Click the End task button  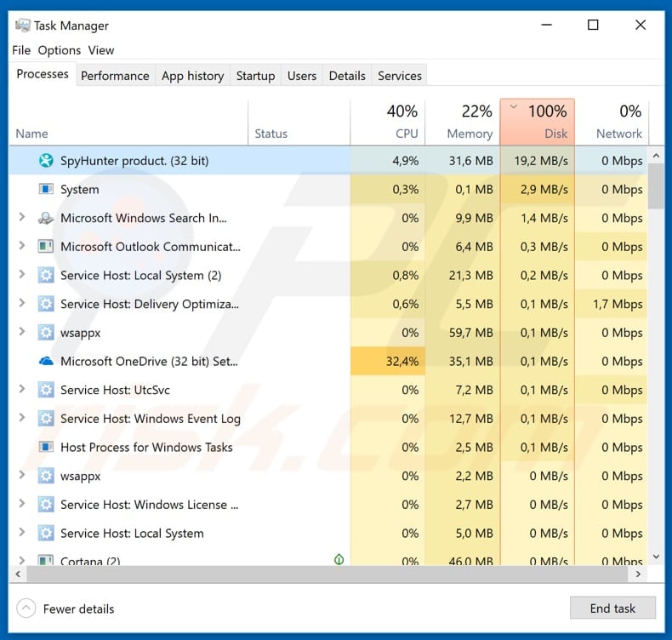(x=612, y=608)
